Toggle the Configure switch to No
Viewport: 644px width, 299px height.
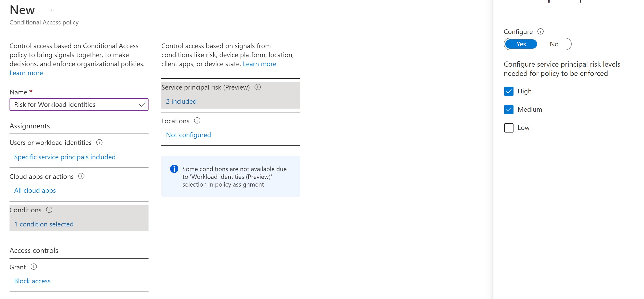click(x=554, y=44)
